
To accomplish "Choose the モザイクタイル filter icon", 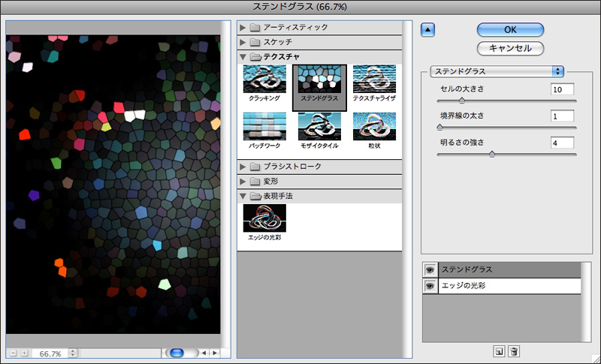I will 321,128.
